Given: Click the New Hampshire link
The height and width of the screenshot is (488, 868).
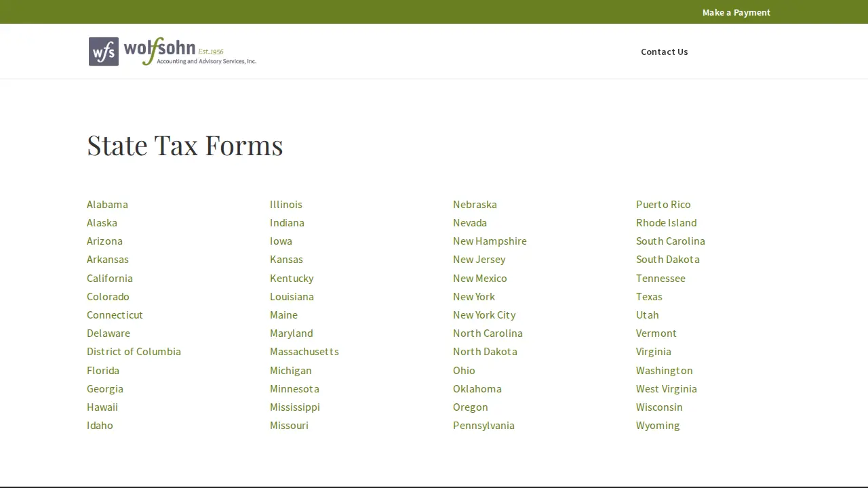Looking at the screenshot, I should pyautogui.click(x=490, y=241).
